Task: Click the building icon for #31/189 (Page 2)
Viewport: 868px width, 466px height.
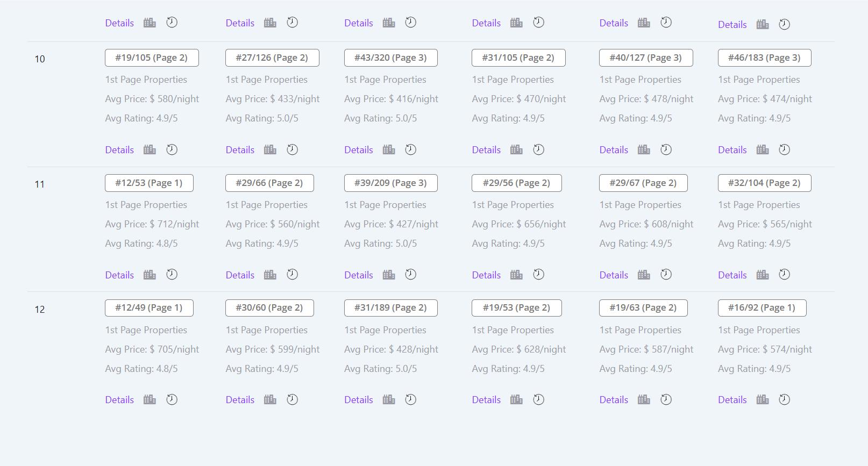Action: pos(389,399)
